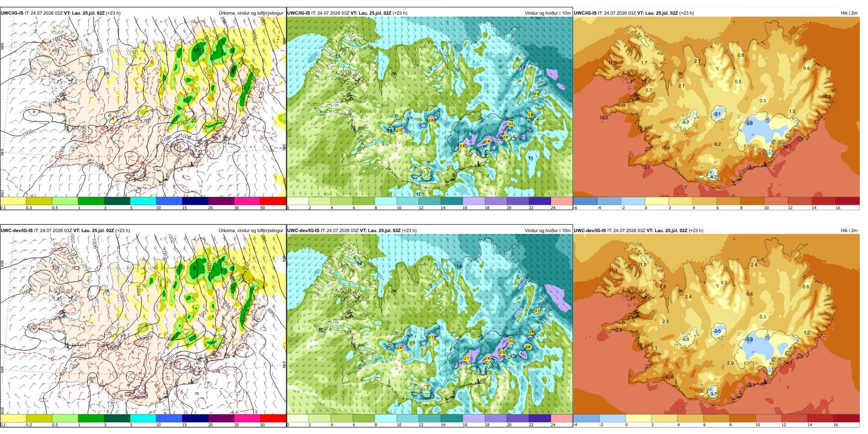Click the 13.8 value on bottom temperature map
Image resolution: width=868 pixels, height=434 pixels.
[x=750, y=385]
